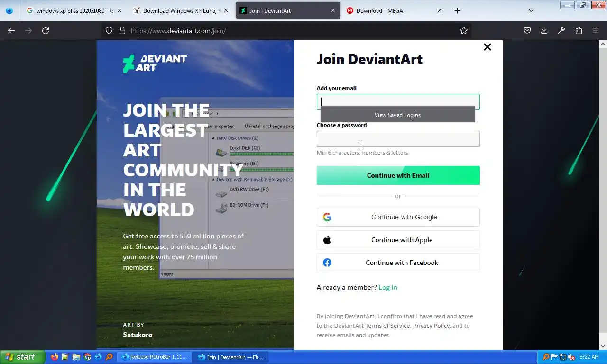Click the Continue with Facebook button
Viewport: 607px width, 364px height.
[398, 263]
